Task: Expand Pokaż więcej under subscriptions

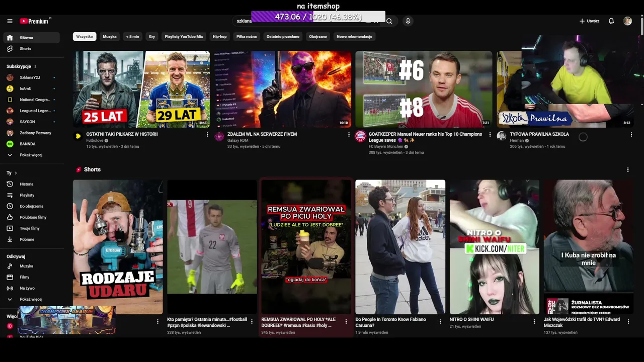Action: pos(31,155)
